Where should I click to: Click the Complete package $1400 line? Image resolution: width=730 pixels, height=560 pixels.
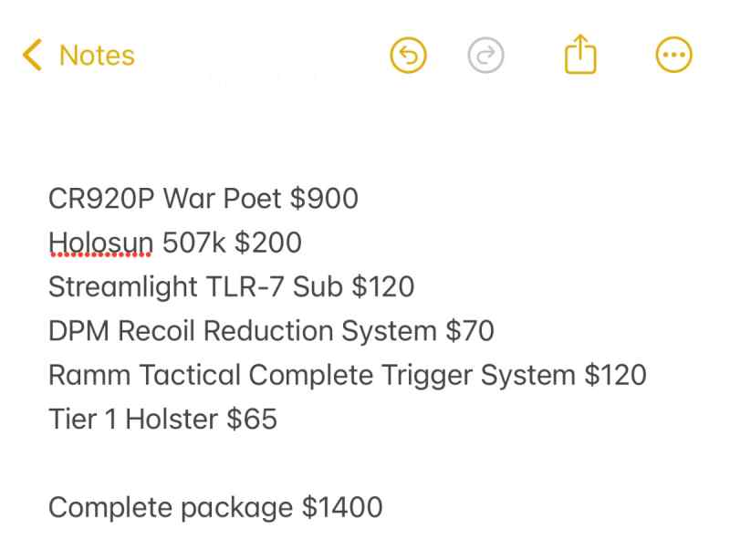click(215, 507)
